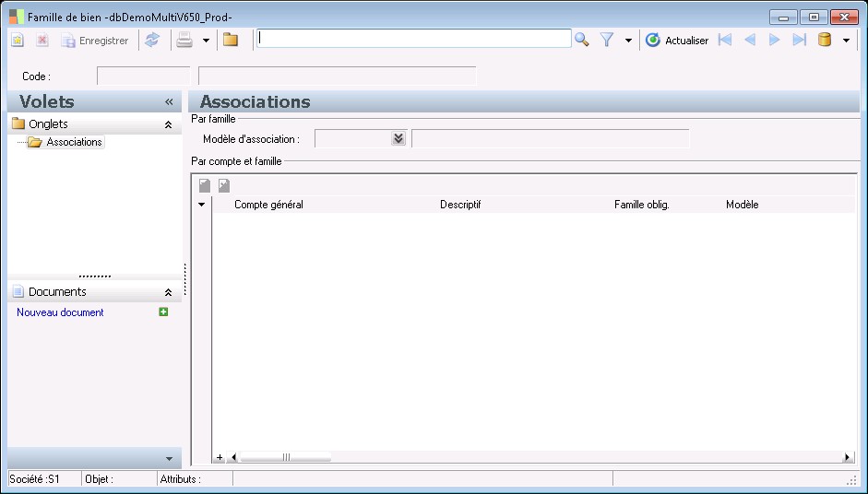Click the Documents section page icon

[x=18, y=291]
